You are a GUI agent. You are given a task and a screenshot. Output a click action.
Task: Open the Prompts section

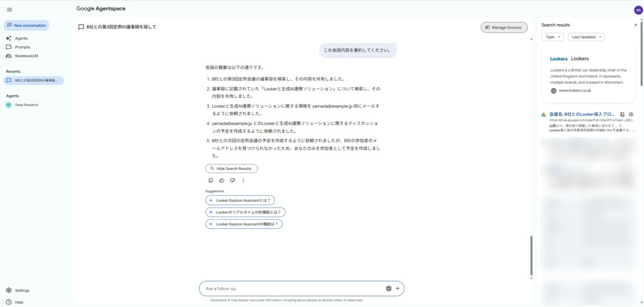(x=22, y=47)
